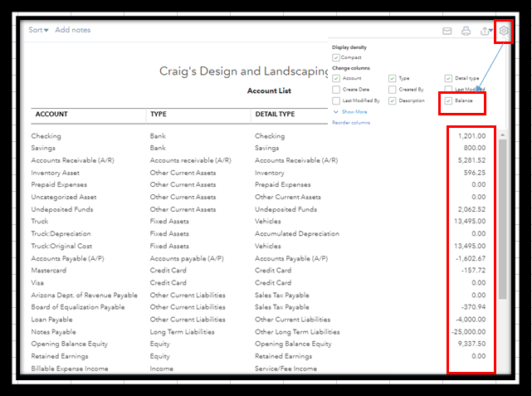
Task: Click the Loan Payable account name
Action: click(52, 320)
